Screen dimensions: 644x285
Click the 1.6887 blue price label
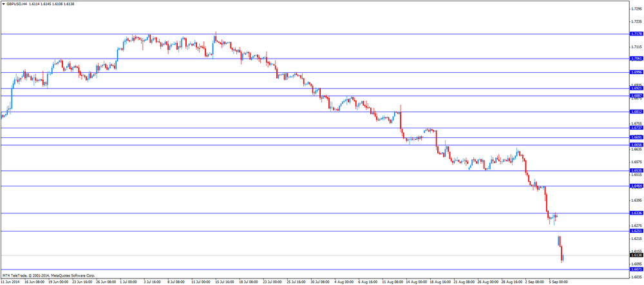[x=636, y=96]
